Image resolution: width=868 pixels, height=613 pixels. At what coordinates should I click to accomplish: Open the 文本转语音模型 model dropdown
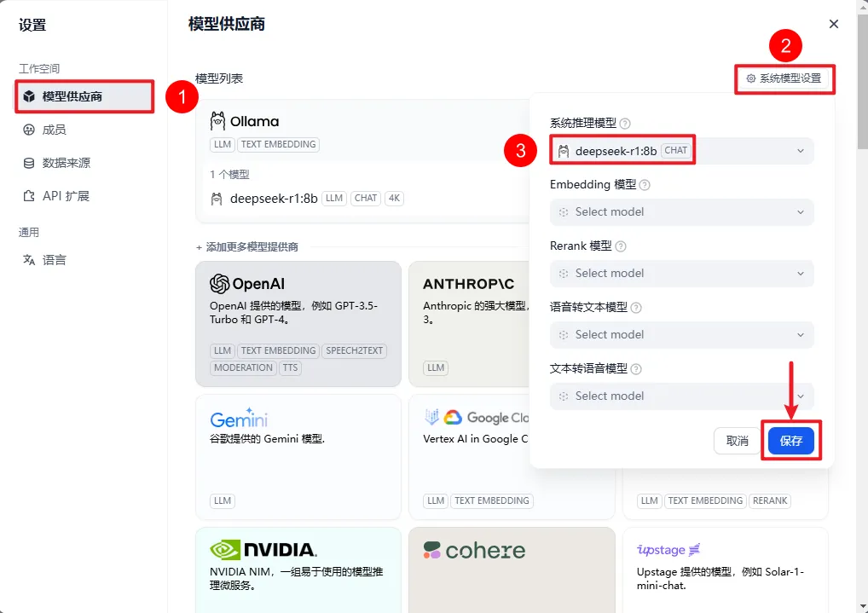point(681,396)
